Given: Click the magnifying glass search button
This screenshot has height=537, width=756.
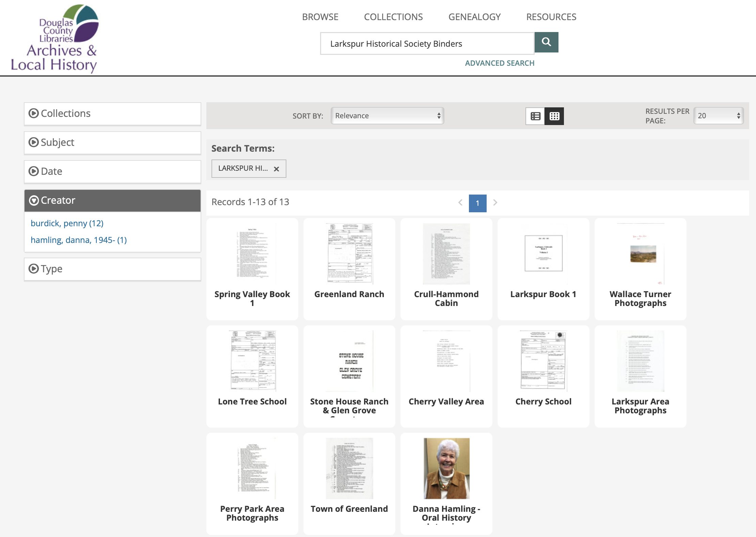Looking at the screenshot, I should [546, 42].
